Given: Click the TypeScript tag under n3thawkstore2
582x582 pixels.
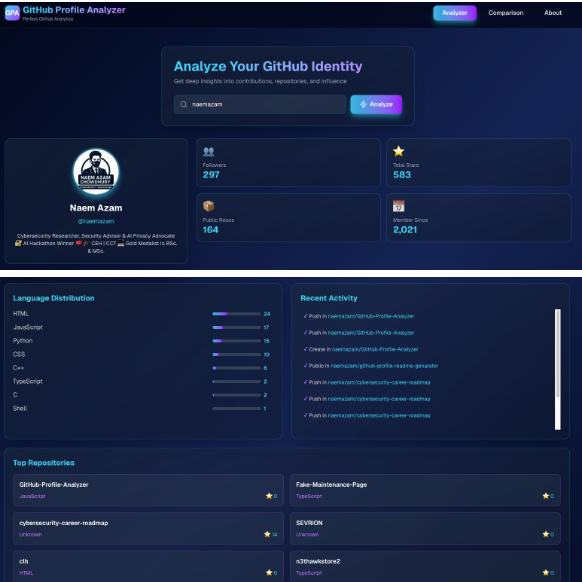Looking at the screenshot, I should [x=309, y=573].
